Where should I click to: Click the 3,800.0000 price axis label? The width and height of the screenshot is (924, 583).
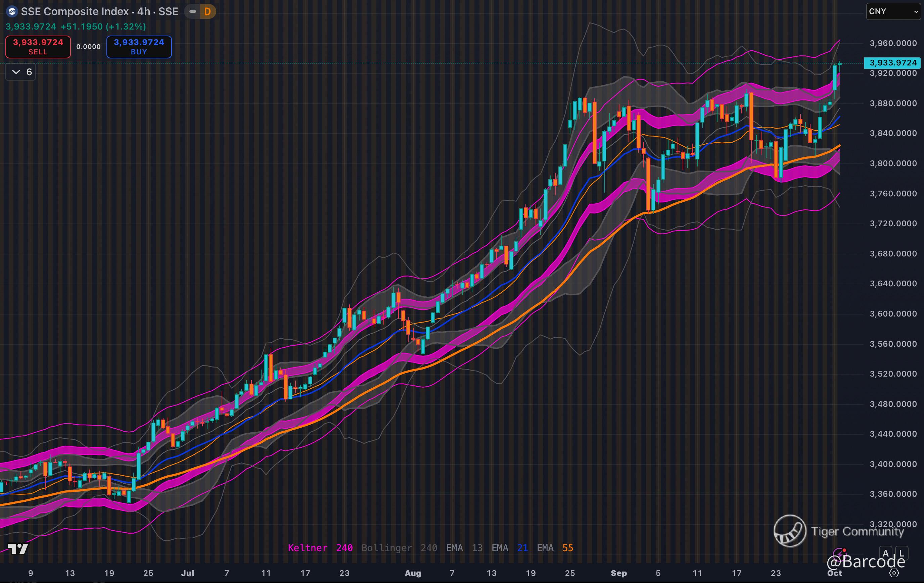click(893, 163)
